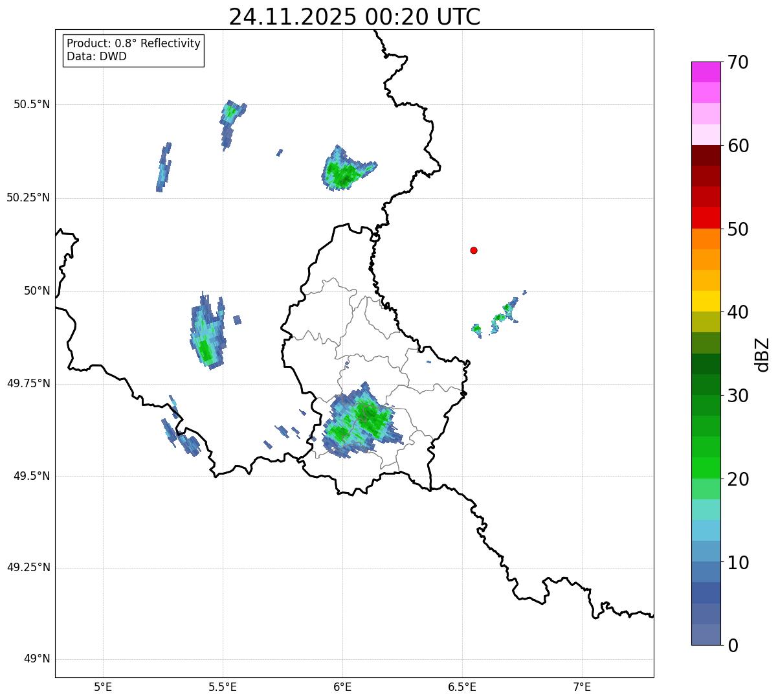The height and width of the screenshot is (700, 778).
Task: Click the colorbar tick label '50'
Action: pos(737,229)
